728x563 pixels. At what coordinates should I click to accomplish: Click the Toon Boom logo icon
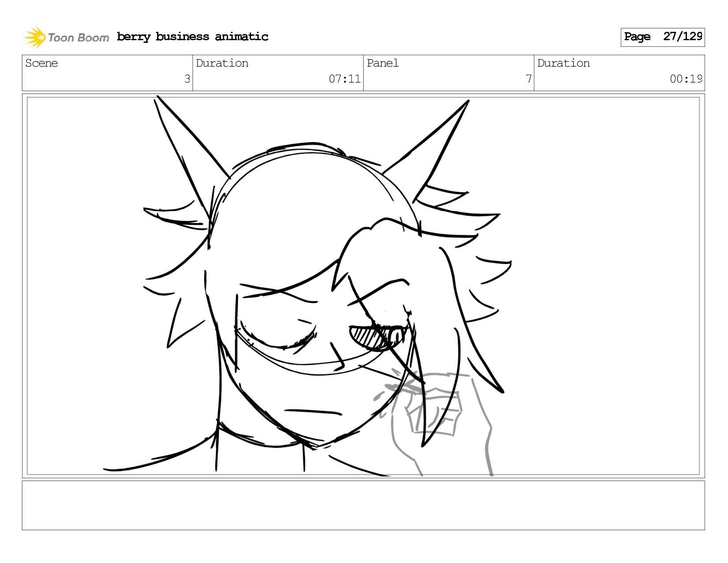tap(35, 37)
